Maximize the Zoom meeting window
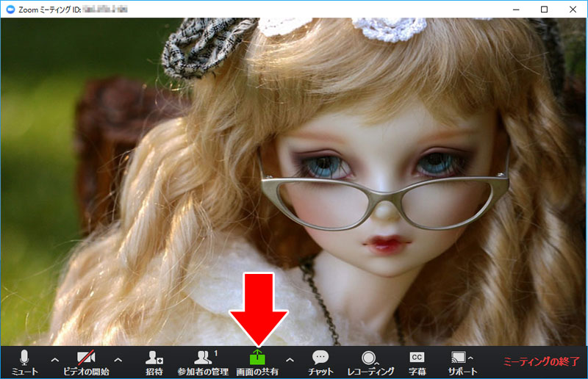Screen dimensions: 588x379 pyautogui.click(x=545, y=9)
